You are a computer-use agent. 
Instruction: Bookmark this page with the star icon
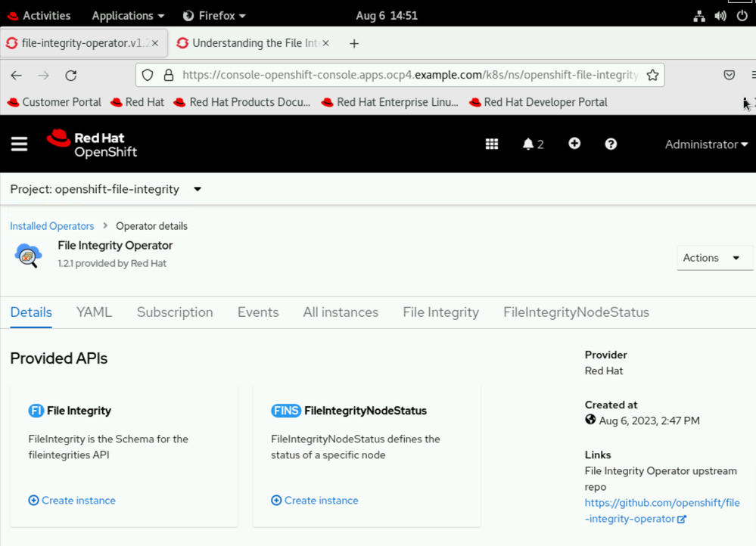click(x=652, y=75)
